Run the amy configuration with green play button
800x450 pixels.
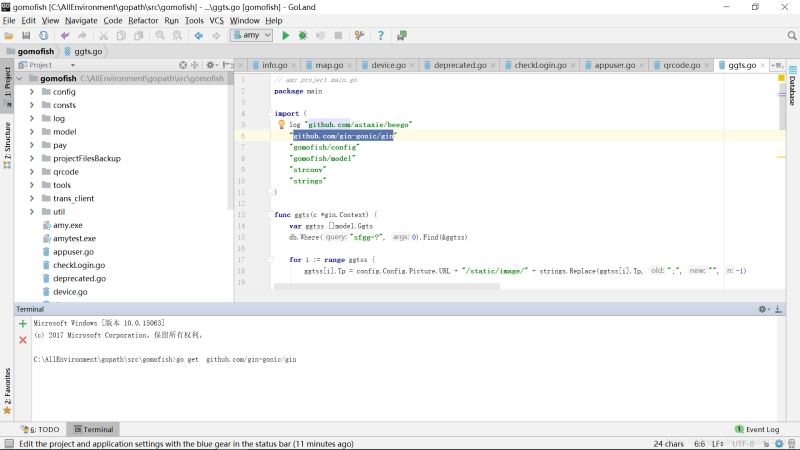(x=286, y=35)
